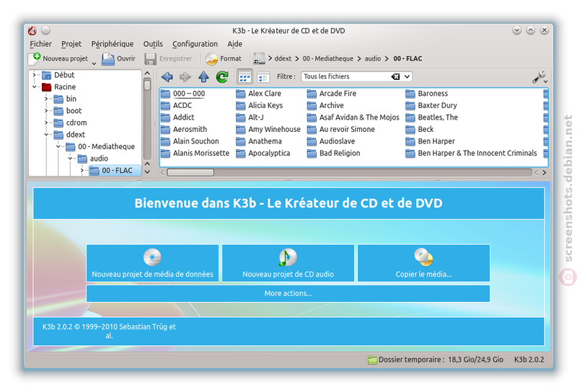Go up one folder level arrow
Viewport: 577px width, 392px height.
point(203,76)
